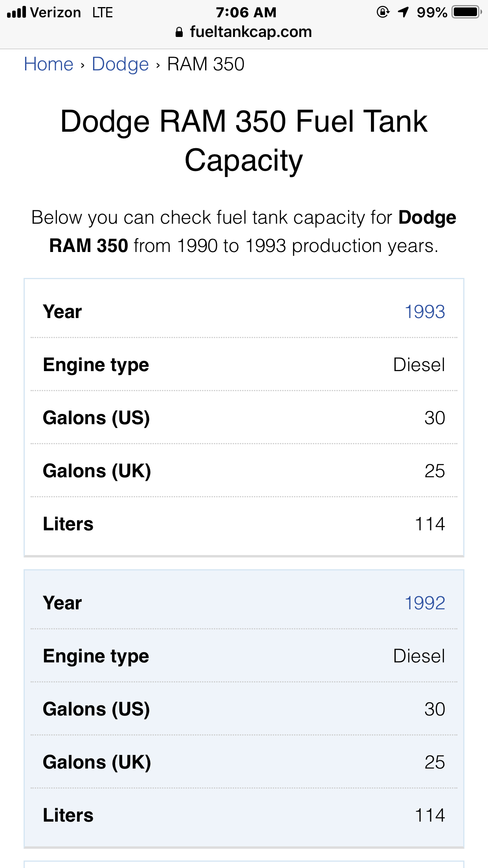Tap the fueltankcap.com address bar
Screen dimensions: 488x868
[x=250, y=32]
